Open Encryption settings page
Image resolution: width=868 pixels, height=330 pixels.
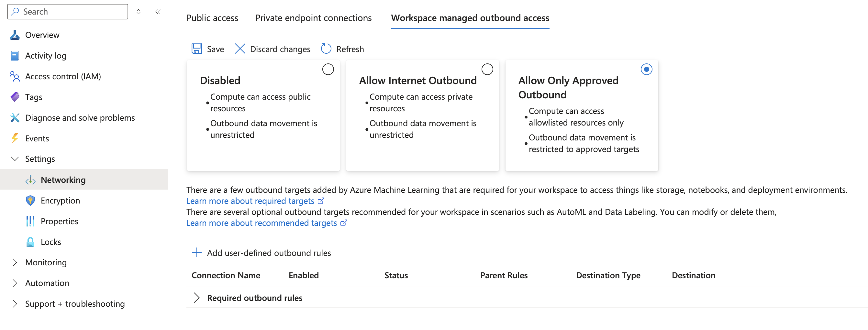tap(60, 201)
